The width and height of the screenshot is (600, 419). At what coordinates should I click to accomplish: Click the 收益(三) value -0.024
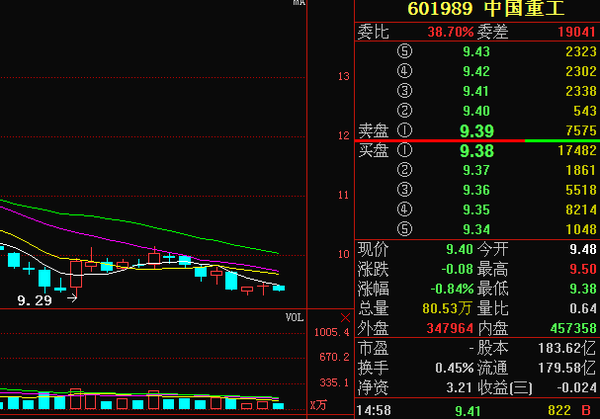(x=577, y=388)
